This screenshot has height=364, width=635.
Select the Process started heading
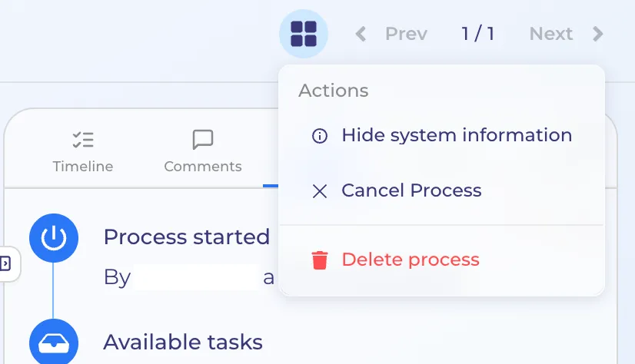187,237
